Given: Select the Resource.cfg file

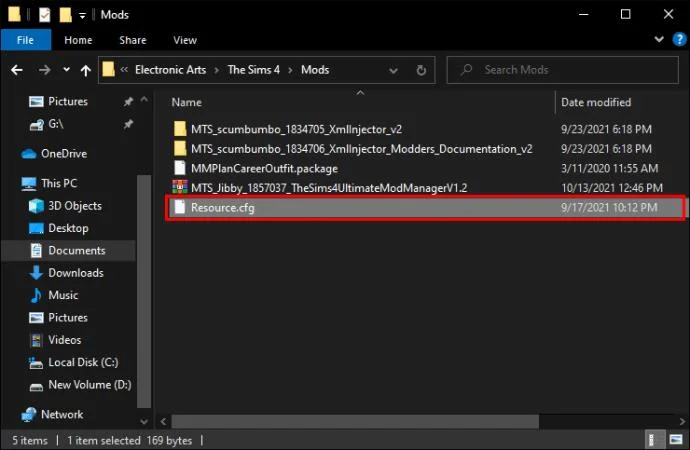Looking at the screenshot, I should tap(425, 208).
